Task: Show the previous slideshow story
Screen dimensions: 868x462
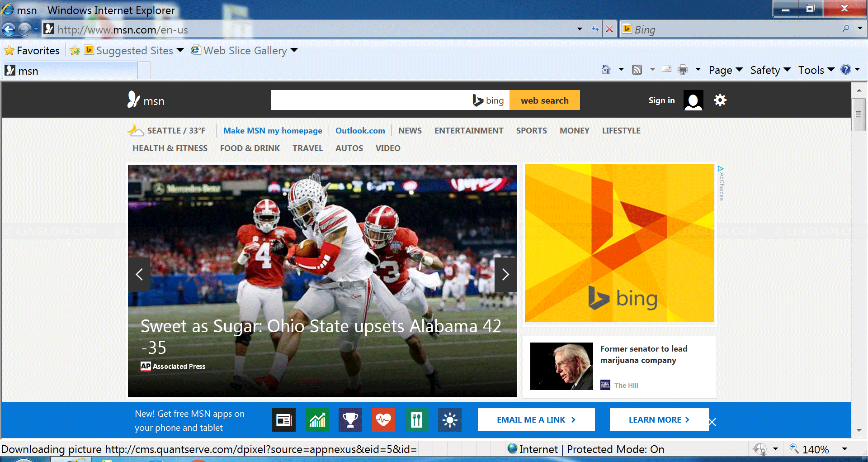Action: click(139, 274)
